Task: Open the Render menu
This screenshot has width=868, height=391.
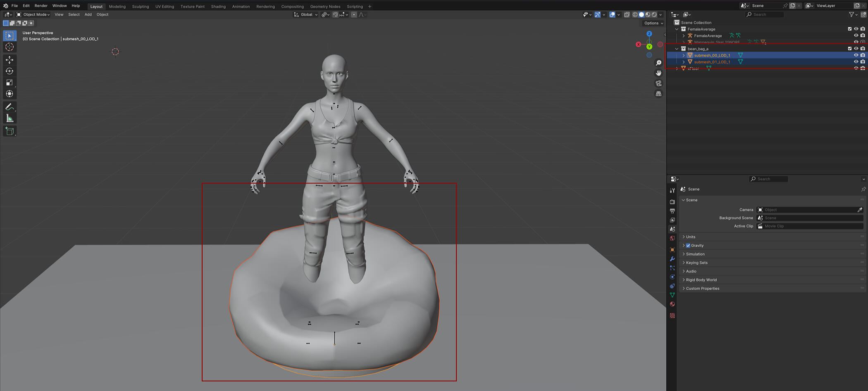Action: click(x=41, y=6)
